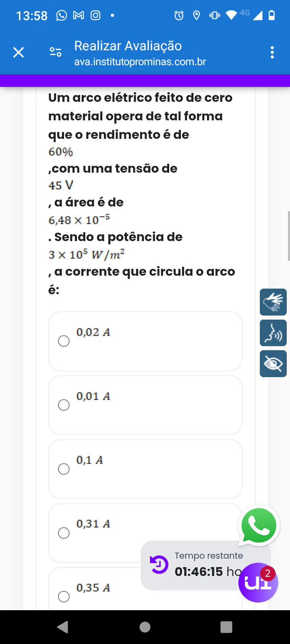Image resolution: width=290 pixels, height=644 pixels.
Task: Tap the ava.institutoprominas.com.br URL text
Action: click(140, 62)
